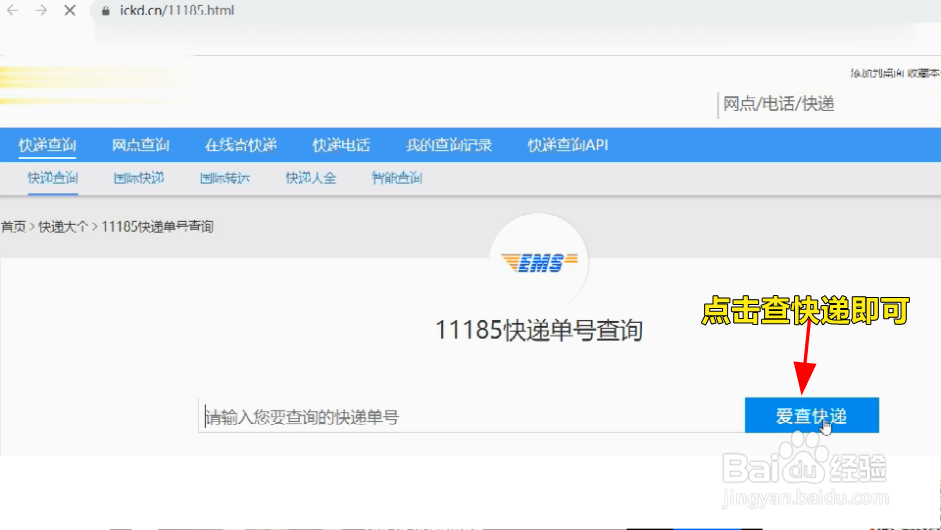Click the browser back arrow

click(13, 10)
